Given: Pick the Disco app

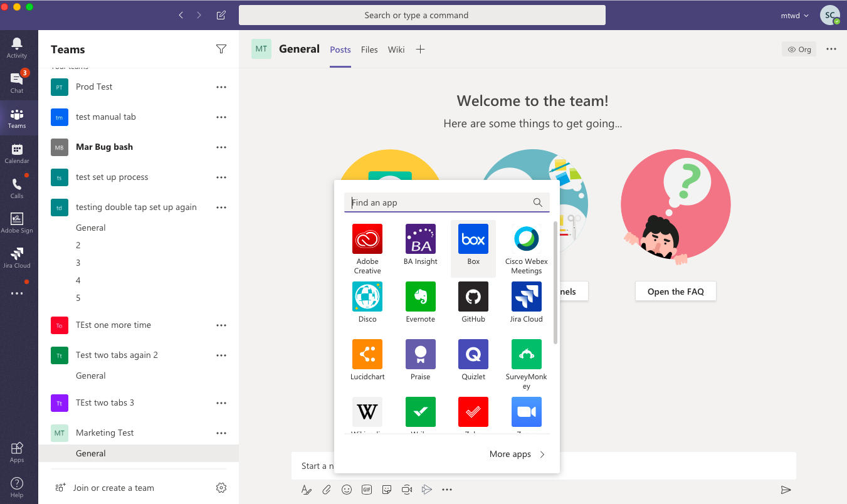Looking at the screenshot, I should pos(367,302).
